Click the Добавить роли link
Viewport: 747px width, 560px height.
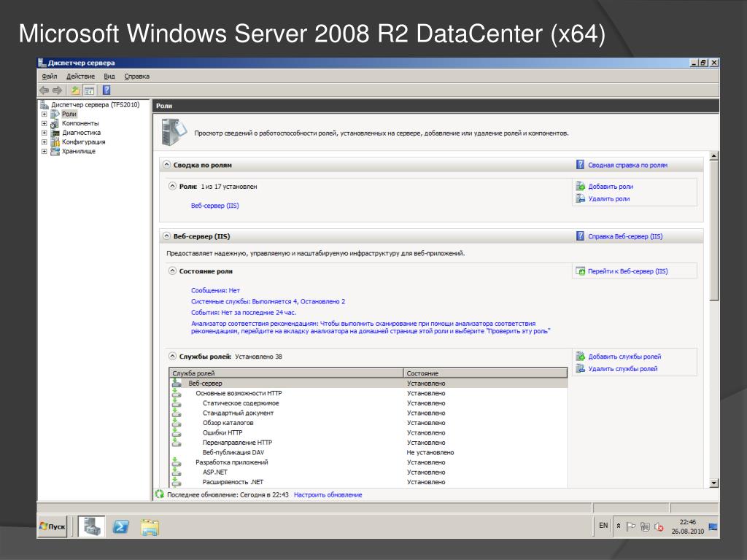(611, 187)
